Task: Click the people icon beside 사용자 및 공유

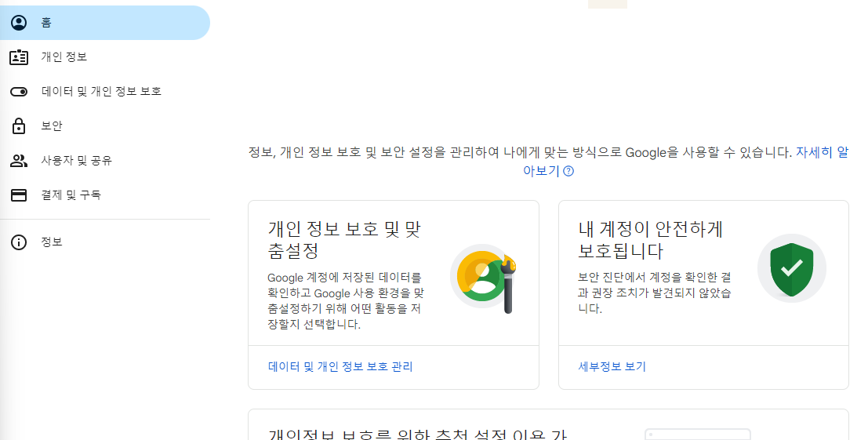Action: (x=19, y=161)
